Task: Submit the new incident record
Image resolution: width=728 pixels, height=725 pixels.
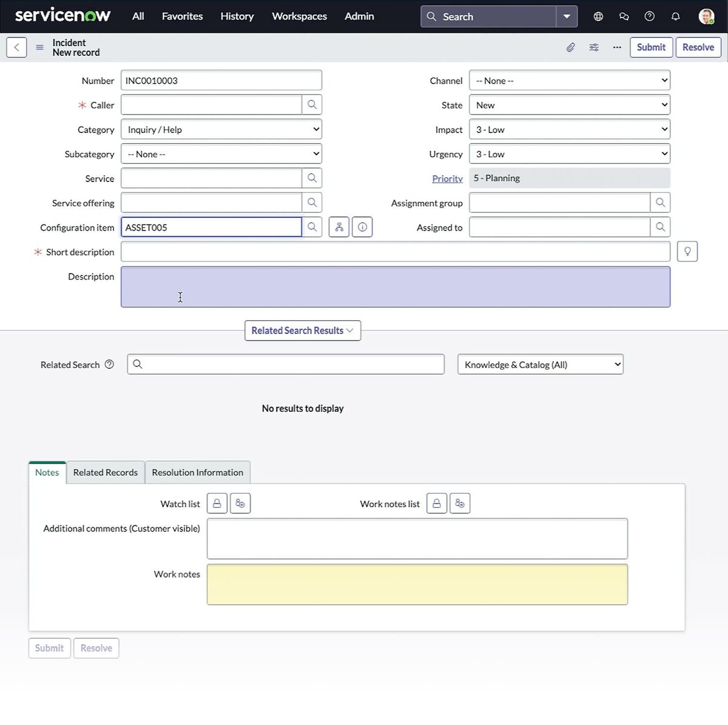Action: [651, 47]
